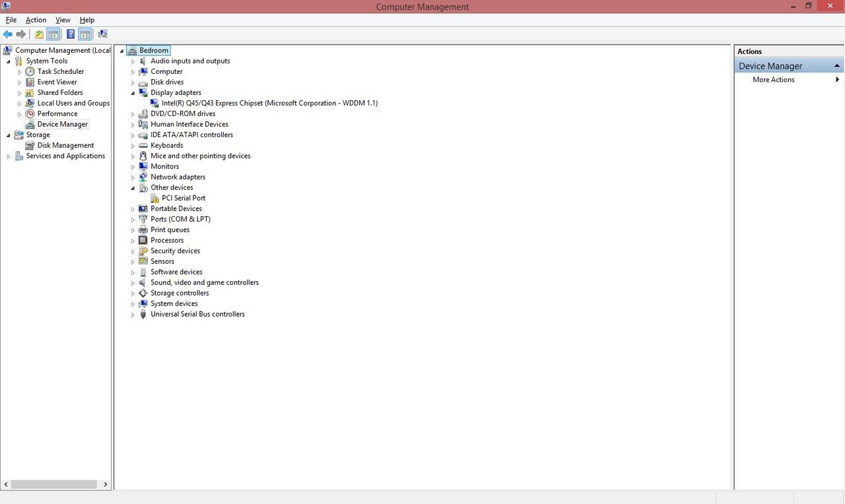Click the Universal Serial Bus controllers icon
The image size is (845, 504).
tap(143, 314)
